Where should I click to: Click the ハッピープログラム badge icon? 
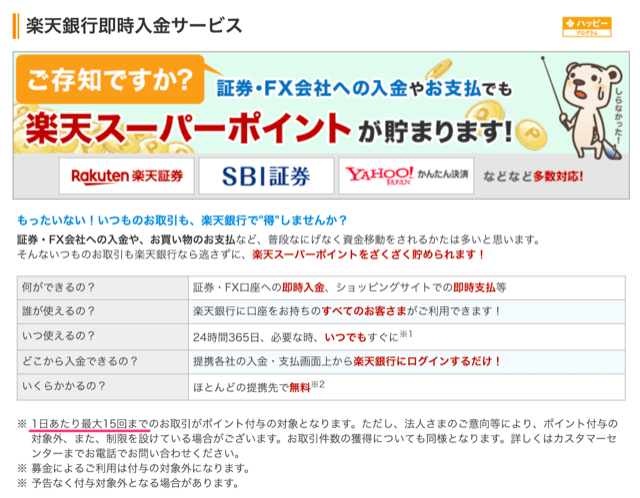point(587,27)
